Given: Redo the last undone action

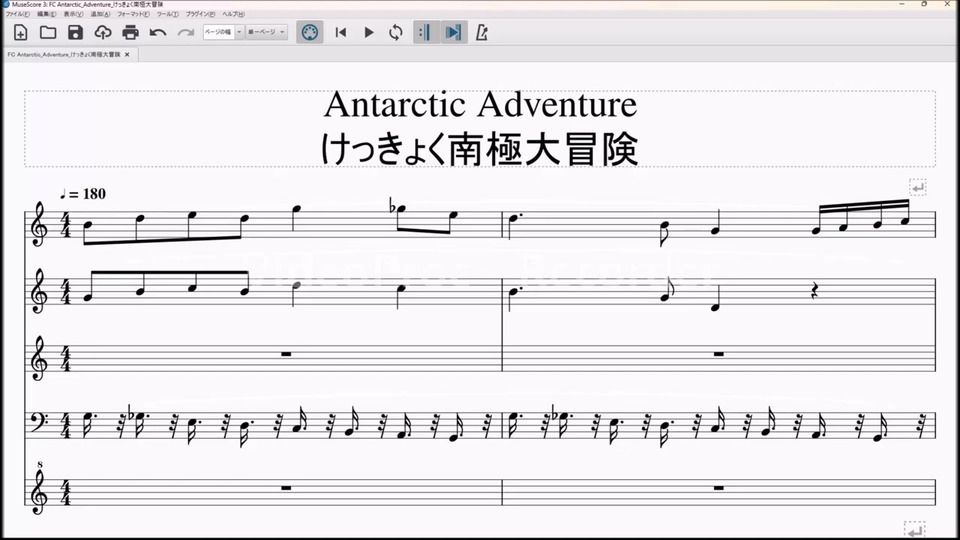Looking at the screenshot, I should pyautogui.click(x=186, y=32).
